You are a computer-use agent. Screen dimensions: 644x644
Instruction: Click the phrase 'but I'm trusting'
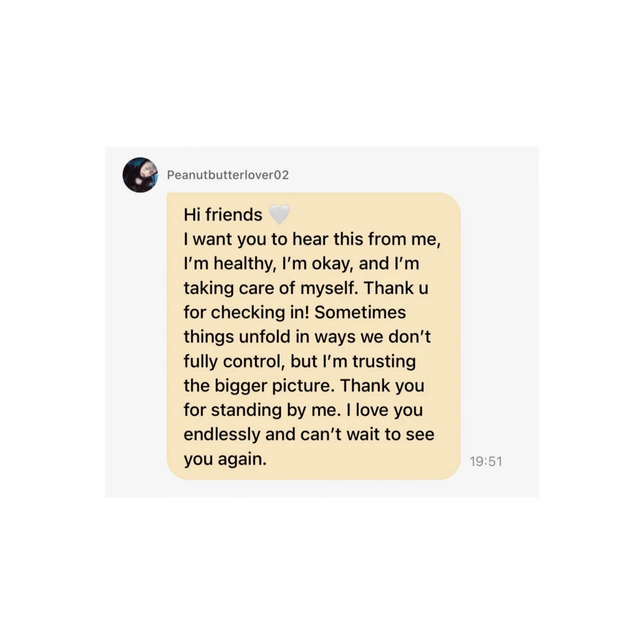[x=353, y=361]
